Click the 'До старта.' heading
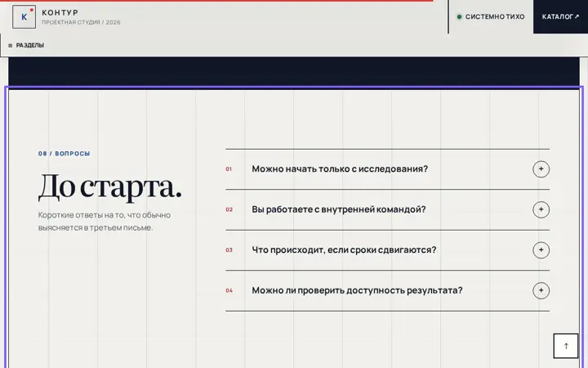Screen dimensions: 588x368 click(110, 186)
